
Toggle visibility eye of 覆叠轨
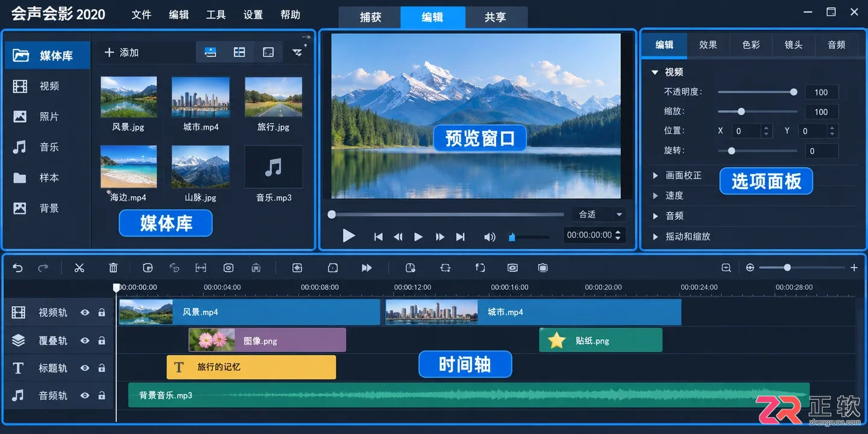pos(85,341)
